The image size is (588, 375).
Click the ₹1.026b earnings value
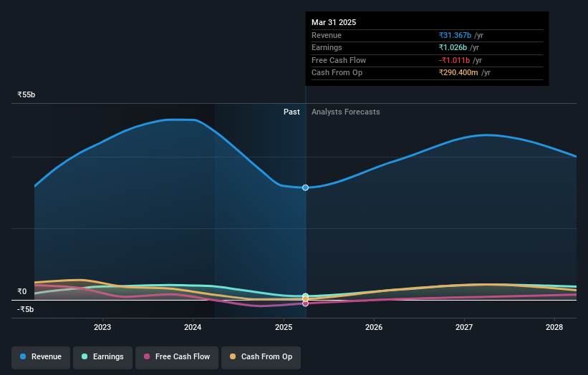pos(453,47)
